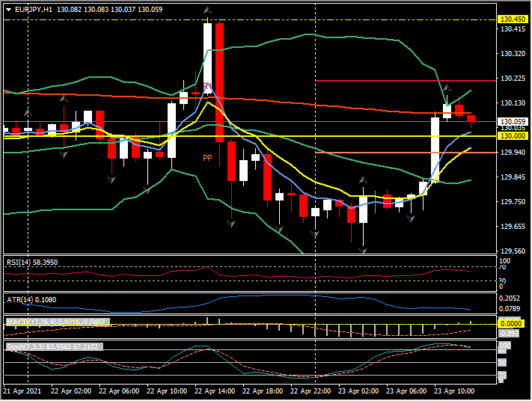This screenshot has height=401, width=532.
Task: Click the 22 Apr 14:00 time label
Action: (x=216, y=391)
